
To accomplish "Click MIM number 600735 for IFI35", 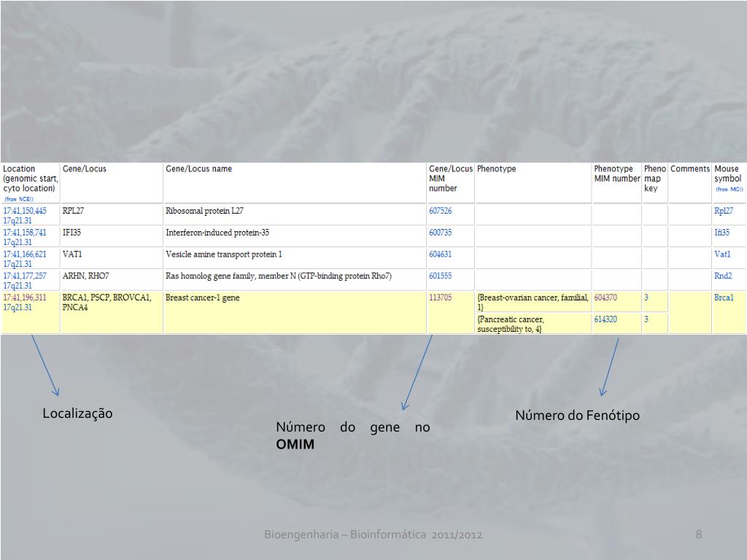I will click(440, 233).
